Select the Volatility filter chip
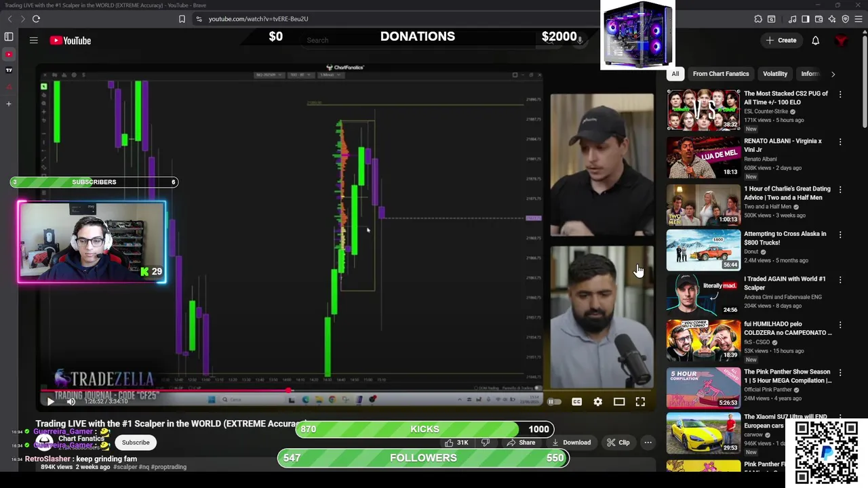 coord(775,74)
